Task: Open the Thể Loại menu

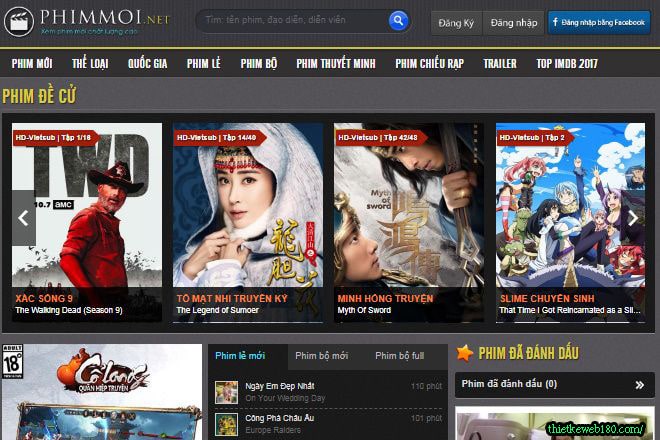Action: click(90, 64)
